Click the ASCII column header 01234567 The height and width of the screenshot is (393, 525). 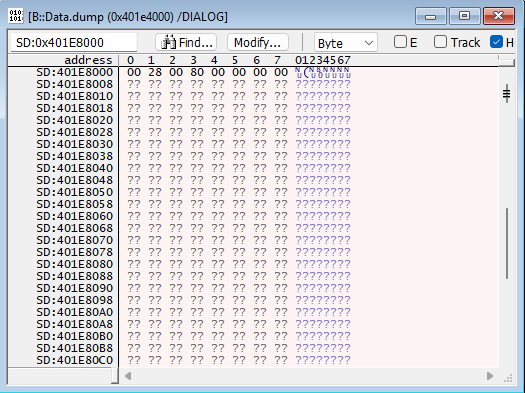(323, 60)
